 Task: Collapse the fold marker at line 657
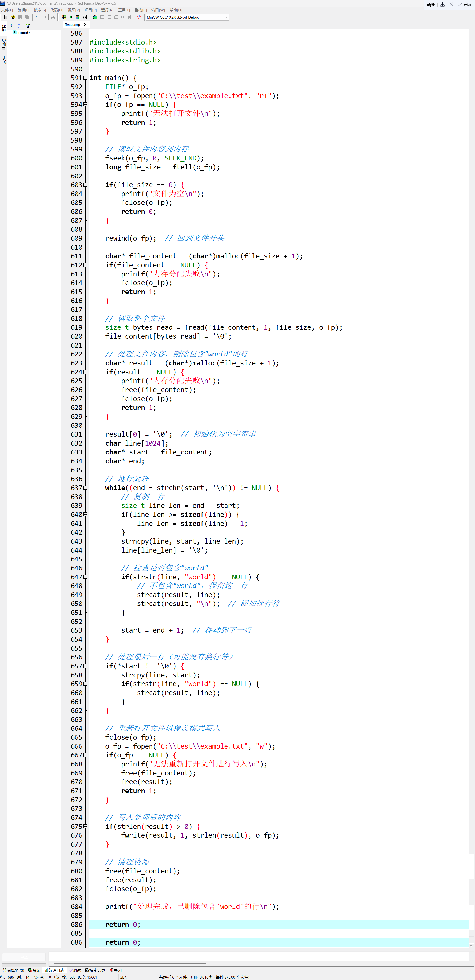click(x=85, y=666)
